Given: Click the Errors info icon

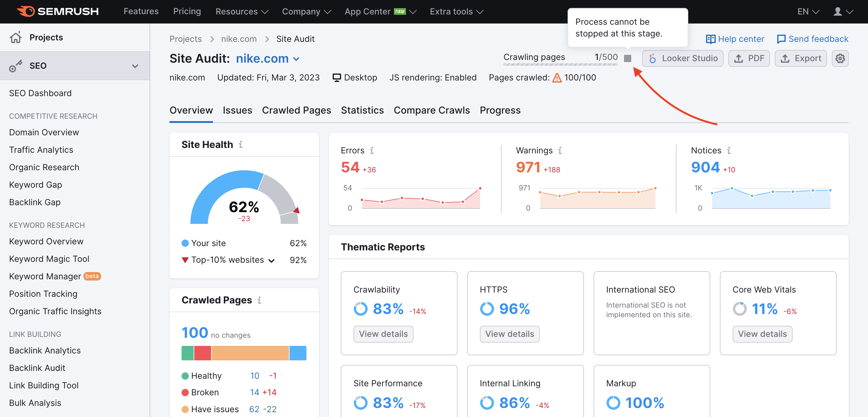Looking at the screenshot, I should click(372, 150).
